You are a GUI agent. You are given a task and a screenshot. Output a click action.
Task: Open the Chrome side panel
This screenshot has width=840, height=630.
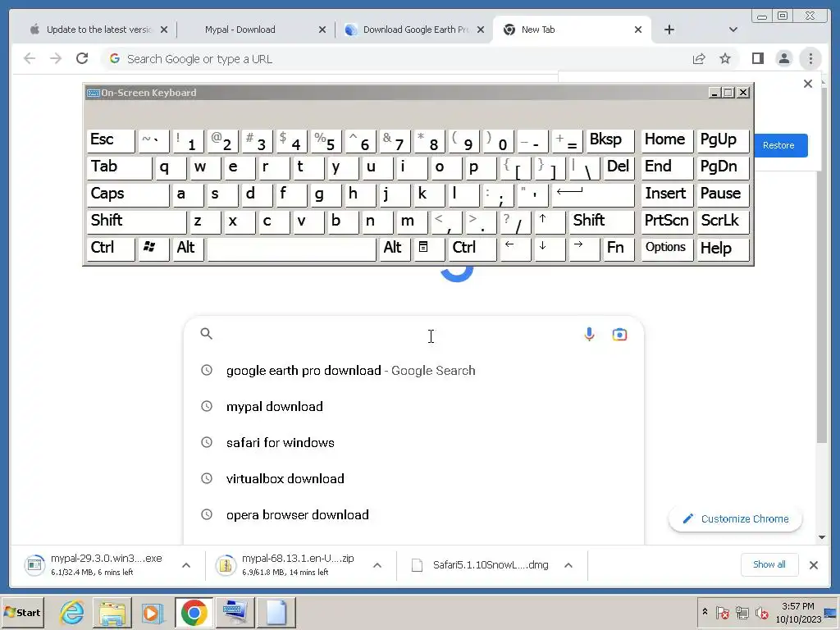(x=757, y=58)
